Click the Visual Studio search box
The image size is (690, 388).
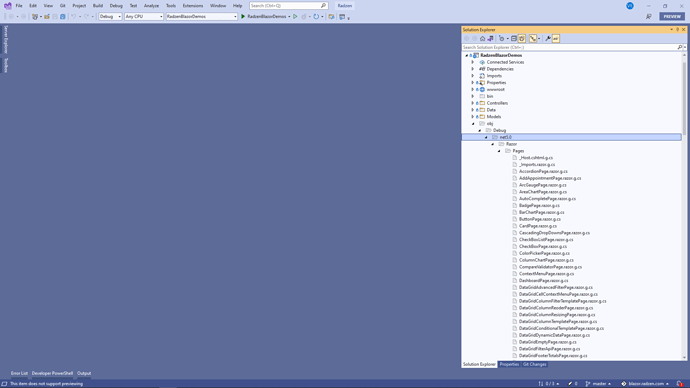pyautogui.click(x=288, y=6)
